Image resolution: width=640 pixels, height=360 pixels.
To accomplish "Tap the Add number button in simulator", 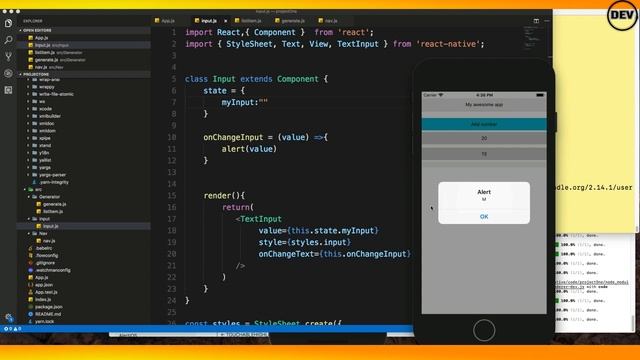I will pyautogui.click(x=484, y=124).
